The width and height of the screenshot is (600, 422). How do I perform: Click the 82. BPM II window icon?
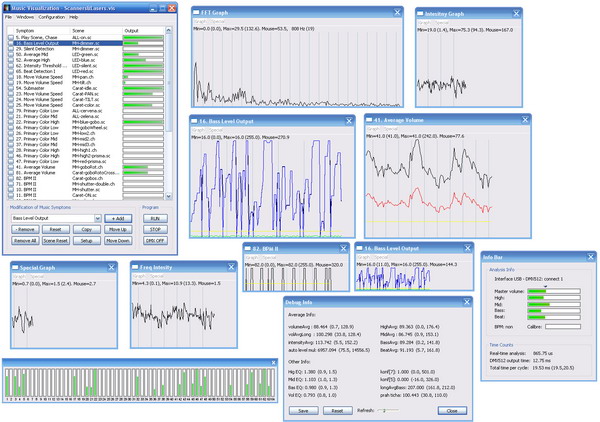click(x=250, y=249)
